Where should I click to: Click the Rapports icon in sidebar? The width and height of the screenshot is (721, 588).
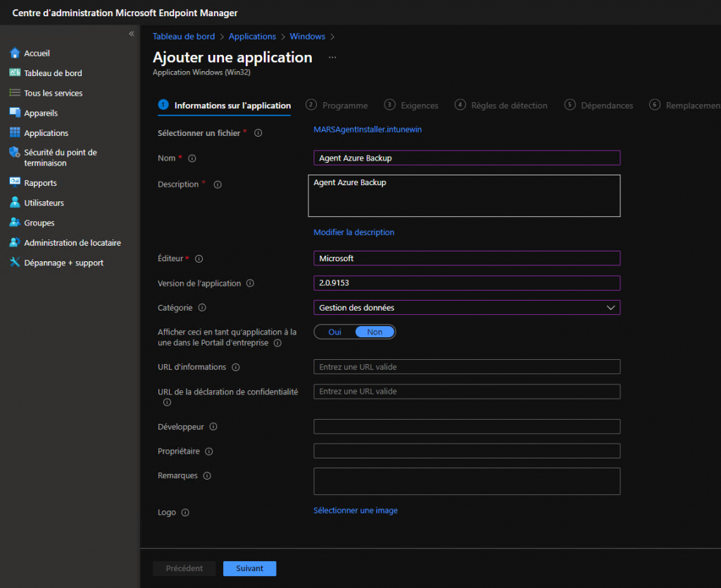point(15,182)
